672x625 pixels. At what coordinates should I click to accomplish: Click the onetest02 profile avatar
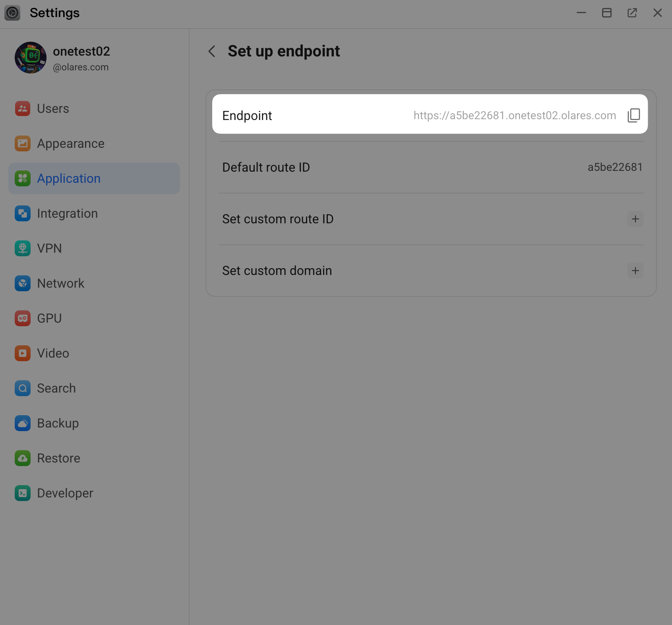click(30, 57)
